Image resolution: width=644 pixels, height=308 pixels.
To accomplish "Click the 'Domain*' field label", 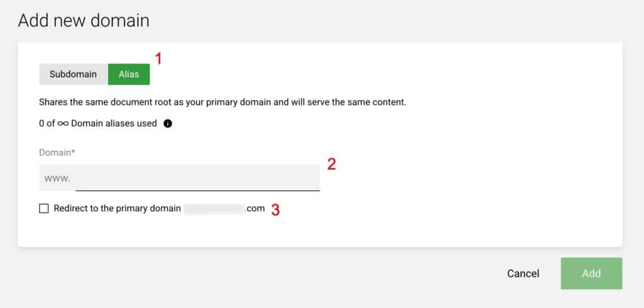I will [x=57, y=152].
